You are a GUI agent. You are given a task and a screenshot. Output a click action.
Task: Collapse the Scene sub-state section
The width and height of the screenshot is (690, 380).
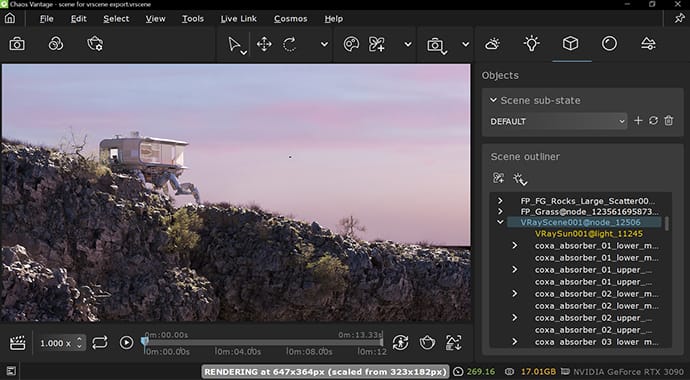[493, 100]
